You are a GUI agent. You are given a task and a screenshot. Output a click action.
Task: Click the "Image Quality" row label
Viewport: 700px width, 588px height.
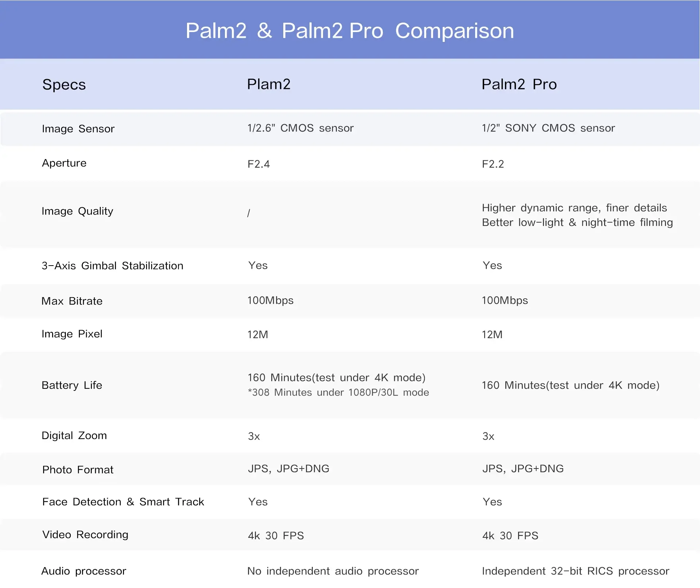(77, 211)
